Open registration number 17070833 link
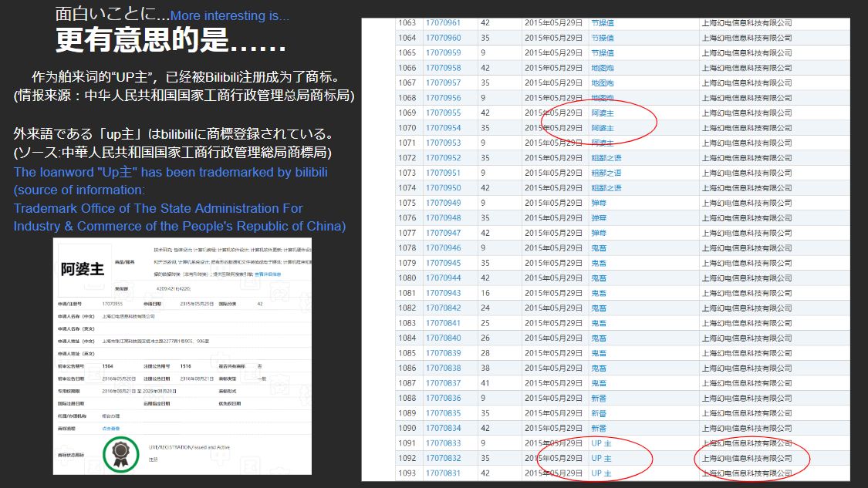The width and height of the screenshot is (868, 488). coord(443,443)
